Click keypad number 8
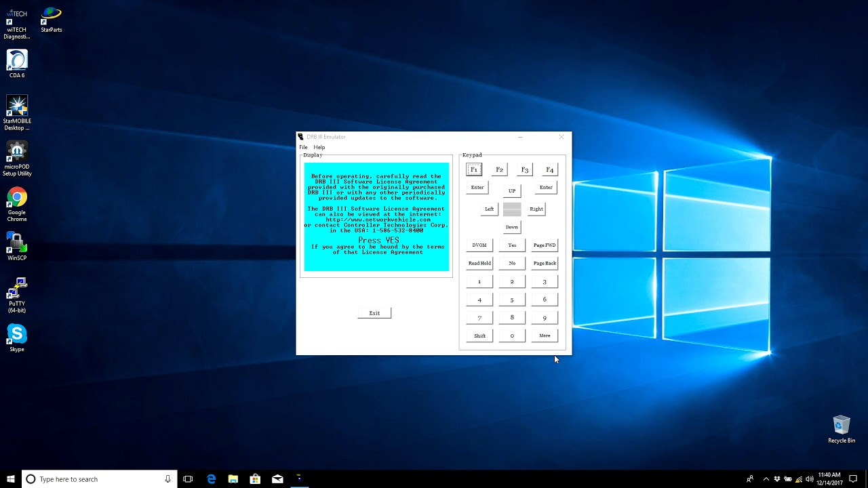 [512, 317]
